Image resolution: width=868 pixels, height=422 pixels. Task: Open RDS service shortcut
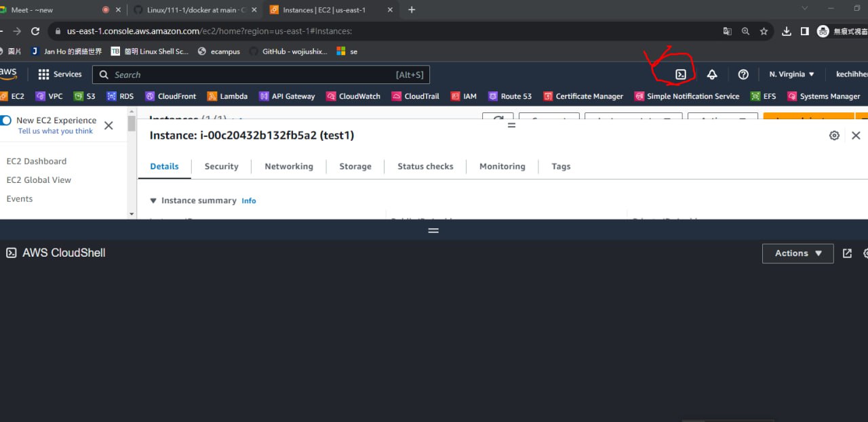pyautogui.click(x=120, y=96)
